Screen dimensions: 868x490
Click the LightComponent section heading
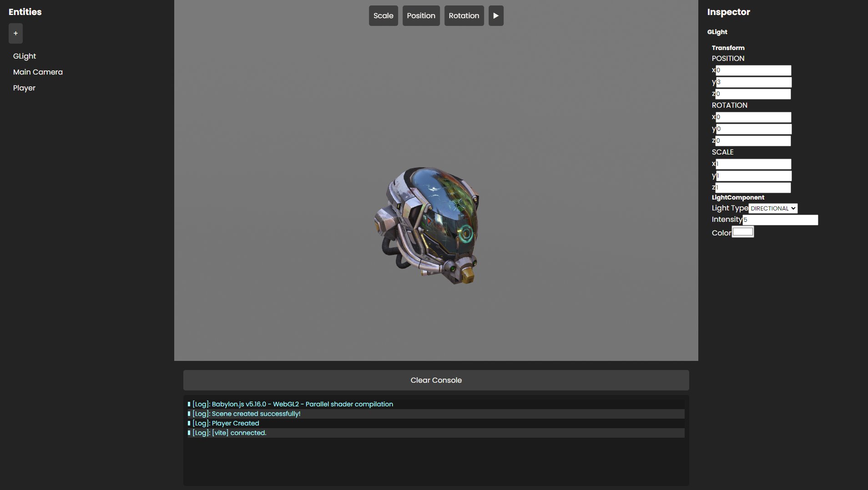(738, 197)
